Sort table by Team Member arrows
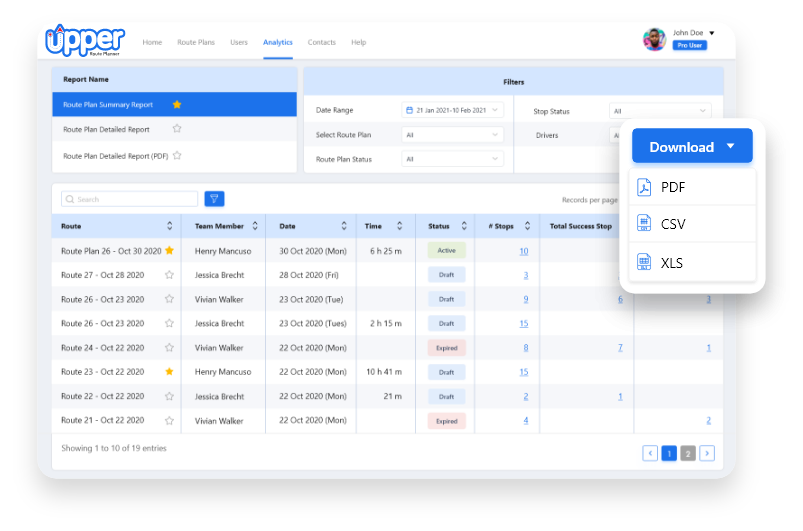The image size is (803, 531). pyautogui.click(x=255, y=226)
